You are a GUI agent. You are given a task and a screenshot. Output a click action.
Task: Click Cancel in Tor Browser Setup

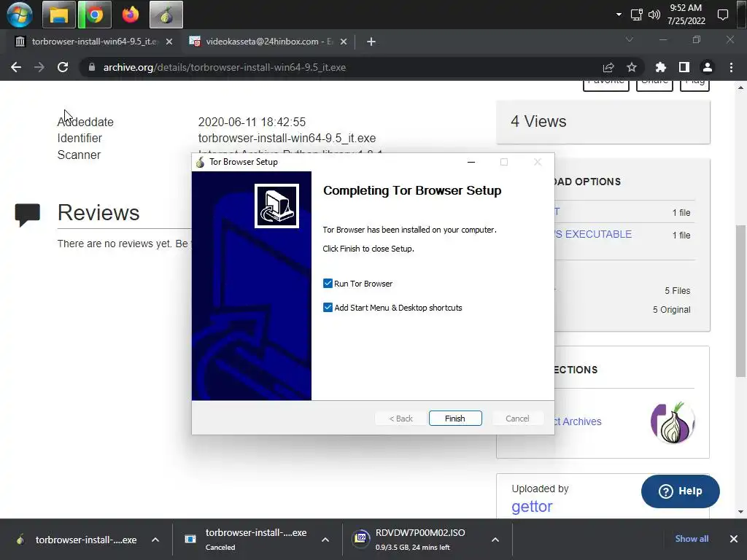point(517,418)
